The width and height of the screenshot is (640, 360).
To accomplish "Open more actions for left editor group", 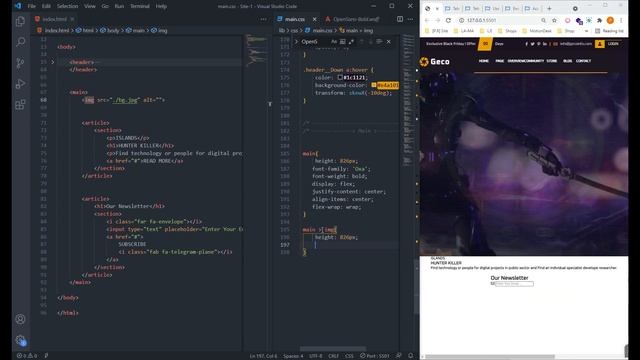I will [263, 19].
